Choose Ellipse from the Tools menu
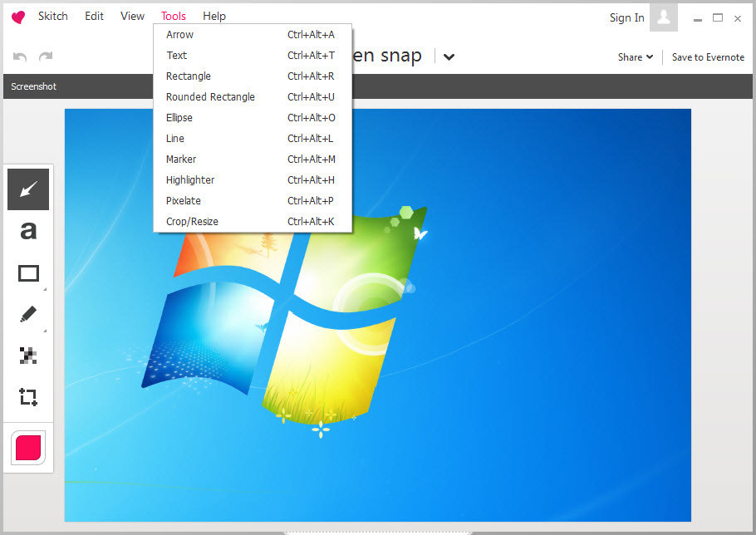 (x=253, y=118)
